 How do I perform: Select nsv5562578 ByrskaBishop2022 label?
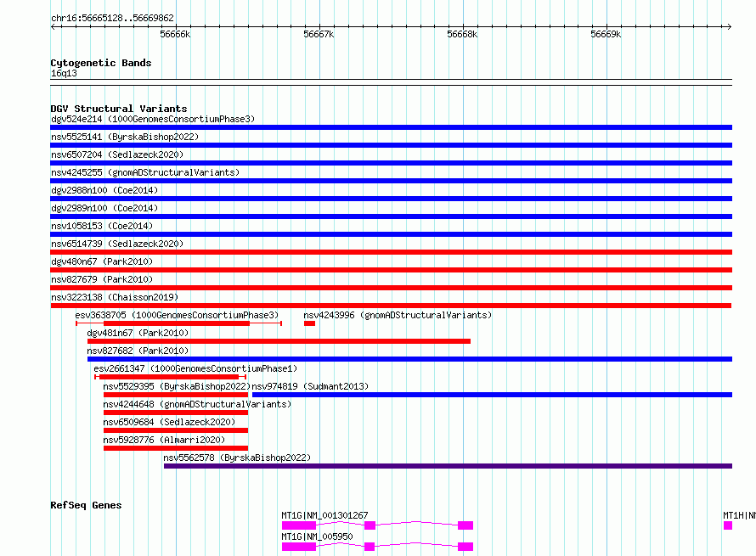[x=237, y=458]
